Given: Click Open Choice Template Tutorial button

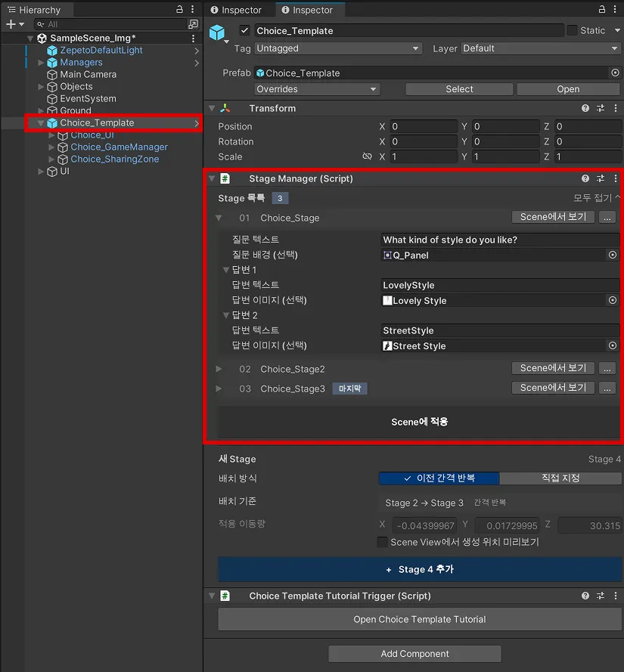Looking at the screenshot, I should 420,619.
